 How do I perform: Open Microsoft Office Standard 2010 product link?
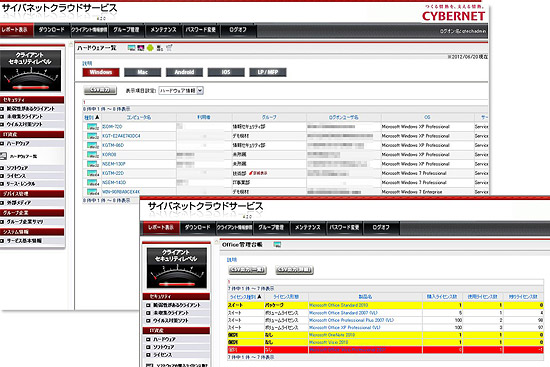coord(338,305)
